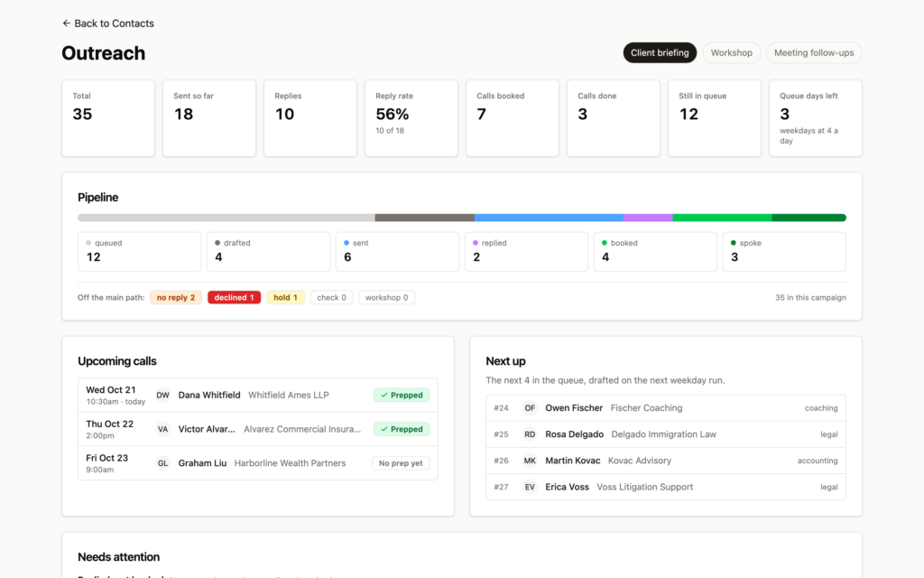Open Rosa Delgado's queue entry

tap(666, 434)
